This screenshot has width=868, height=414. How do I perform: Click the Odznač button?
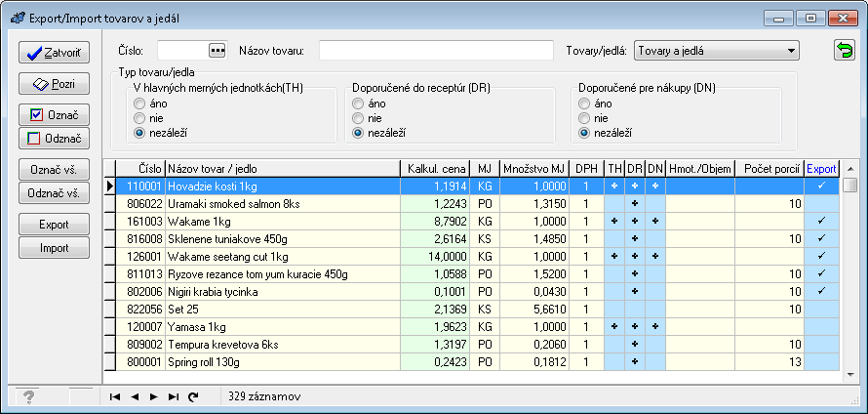[55, 138]
